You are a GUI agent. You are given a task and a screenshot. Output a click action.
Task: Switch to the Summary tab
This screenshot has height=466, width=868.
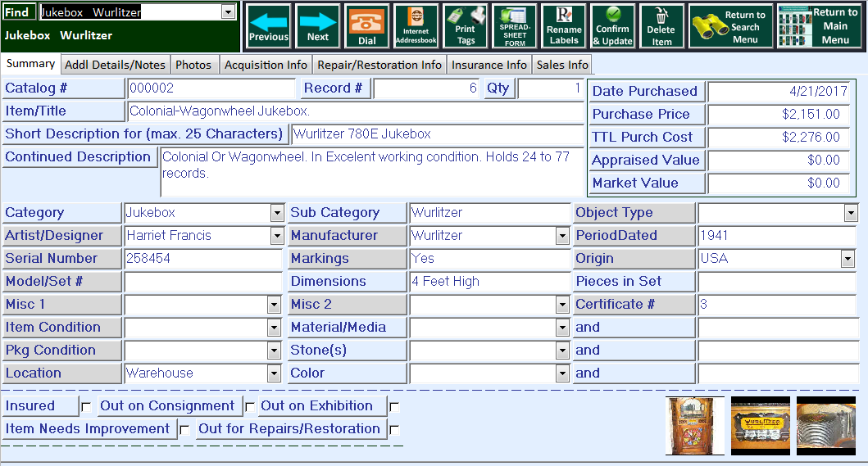(x=30, y=64)
